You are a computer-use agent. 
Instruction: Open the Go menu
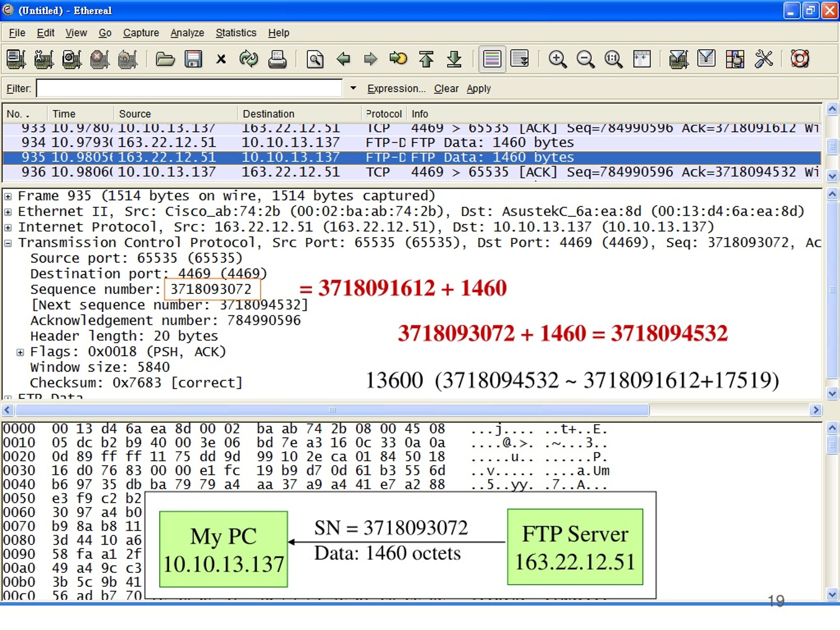point(105,33)
